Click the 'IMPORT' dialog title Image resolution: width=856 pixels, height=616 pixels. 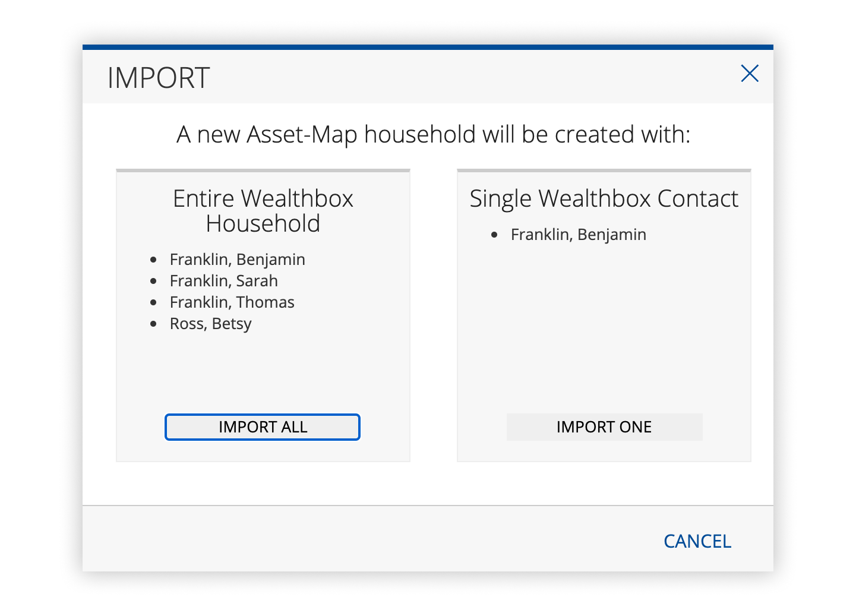coord(159,78)
